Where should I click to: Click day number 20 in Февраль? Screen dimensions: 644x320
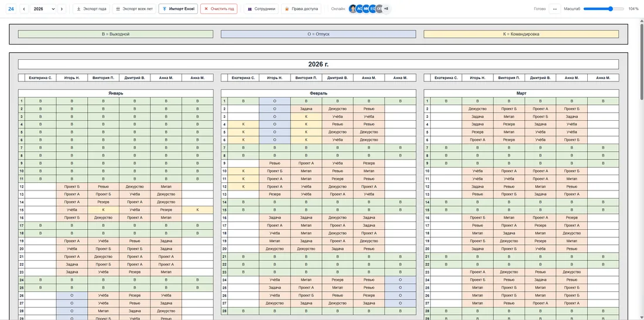pos(224,249)
